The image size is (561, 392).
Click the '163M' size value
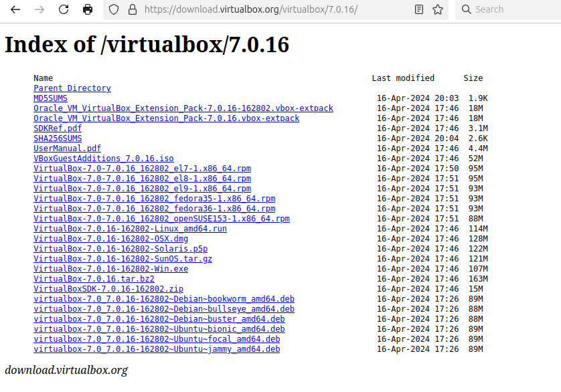pos(479,278)
